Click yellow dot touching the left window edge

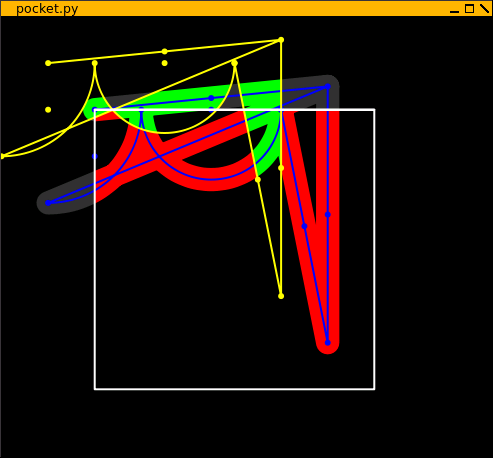[2, 156]
